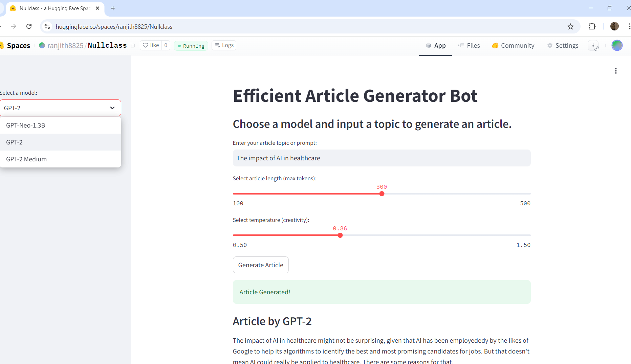Copy the Space name with copy icon

click(132, 45)
